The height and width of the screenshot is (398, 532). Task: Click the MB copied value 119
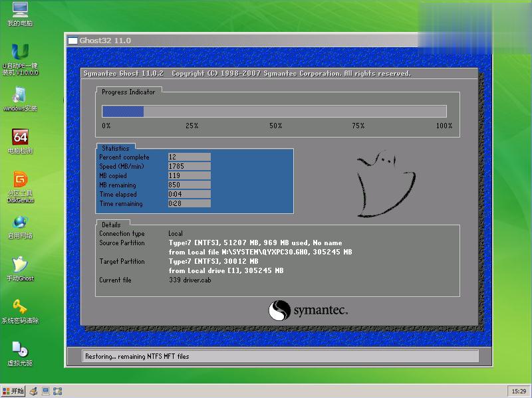pos(190,175)
